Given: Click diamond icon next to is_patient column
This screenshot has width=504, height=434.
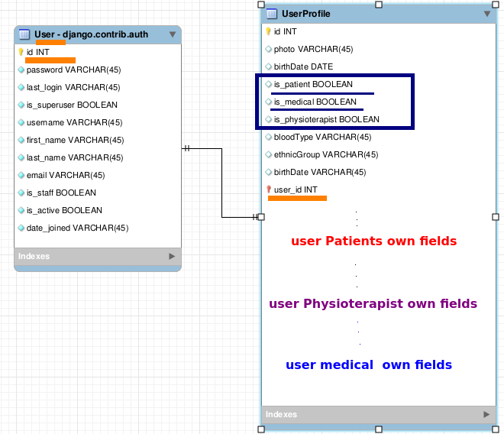Looking at the screenshot, I should (x=269, y=84).
